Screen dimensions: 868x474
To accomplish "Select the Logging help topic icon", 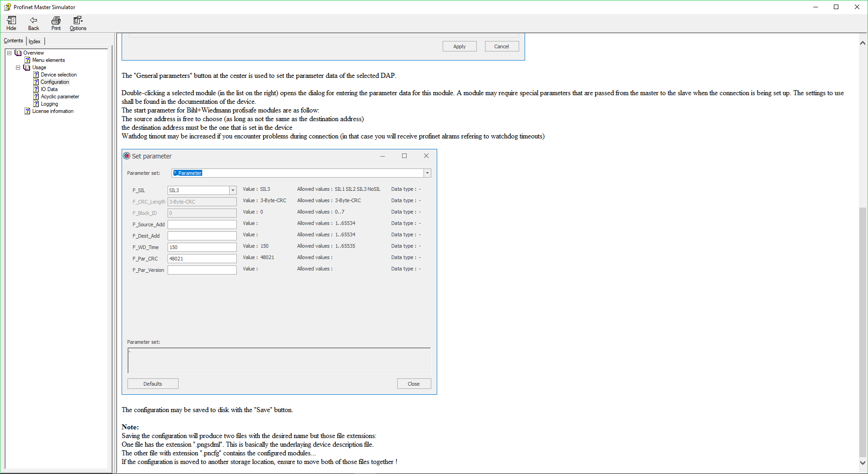I will [x=36, y=104].
